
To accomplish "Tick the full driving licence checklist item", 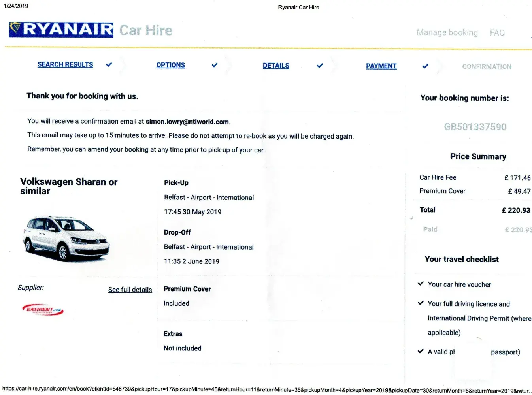I will [x=421, y=303].
